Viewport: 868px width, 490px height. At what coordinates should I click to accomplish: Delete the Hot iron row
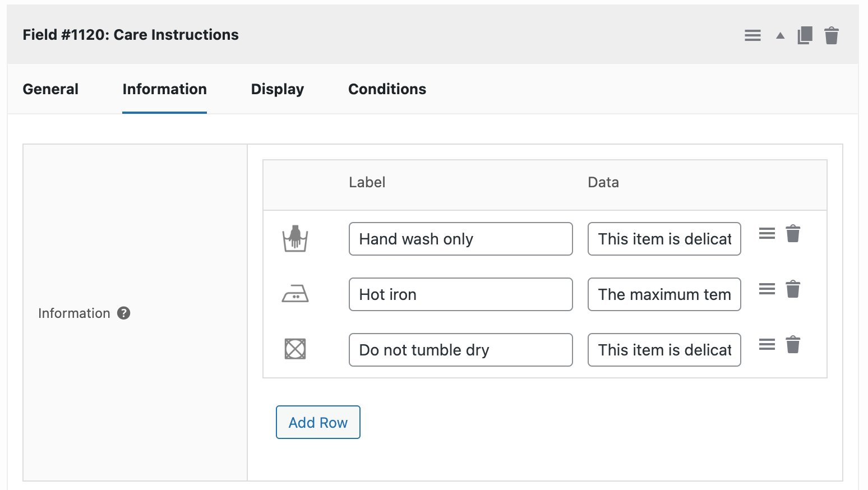point(793,289)
